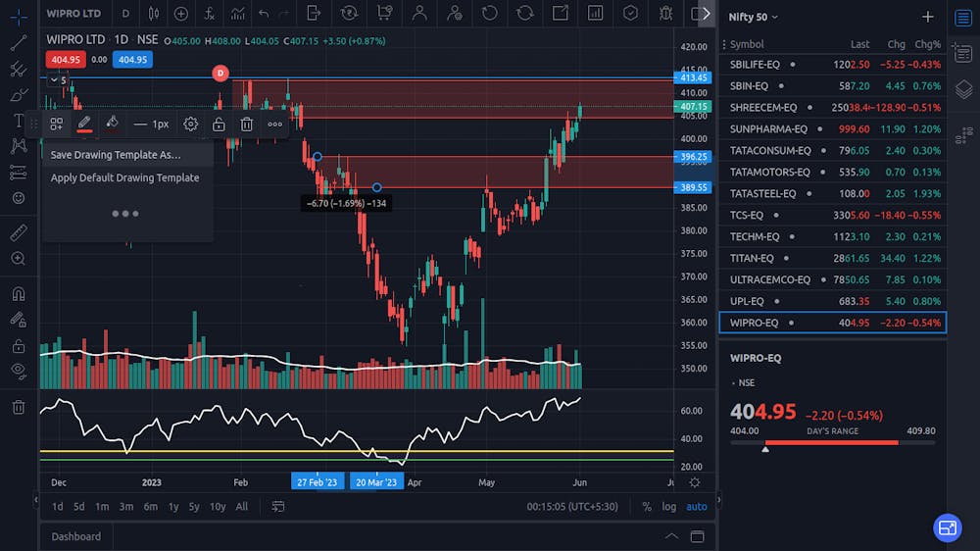Change the drawing fill background color
The width and height of the screenshot is (980, 551).
click(112, 124)
